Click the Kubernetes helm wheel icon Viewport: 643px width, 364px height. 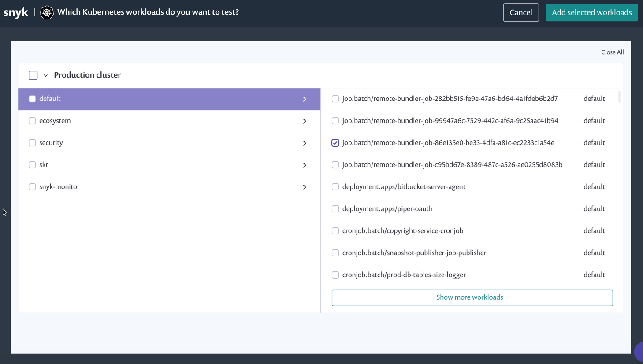(47, 12)
